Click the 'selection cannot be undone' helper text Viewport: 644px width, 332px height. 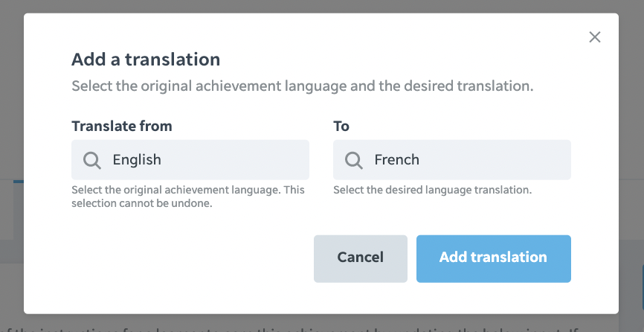click(x=188, y=197)
